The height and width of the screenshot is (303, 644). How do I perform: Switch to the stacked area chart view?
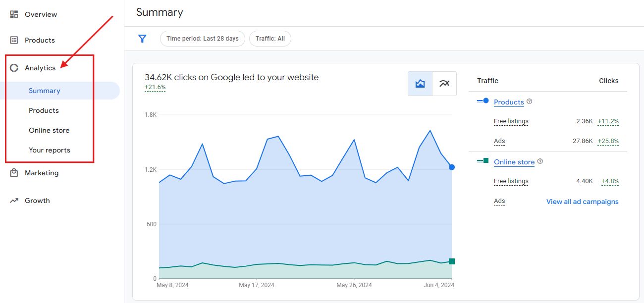click(420, 83)
